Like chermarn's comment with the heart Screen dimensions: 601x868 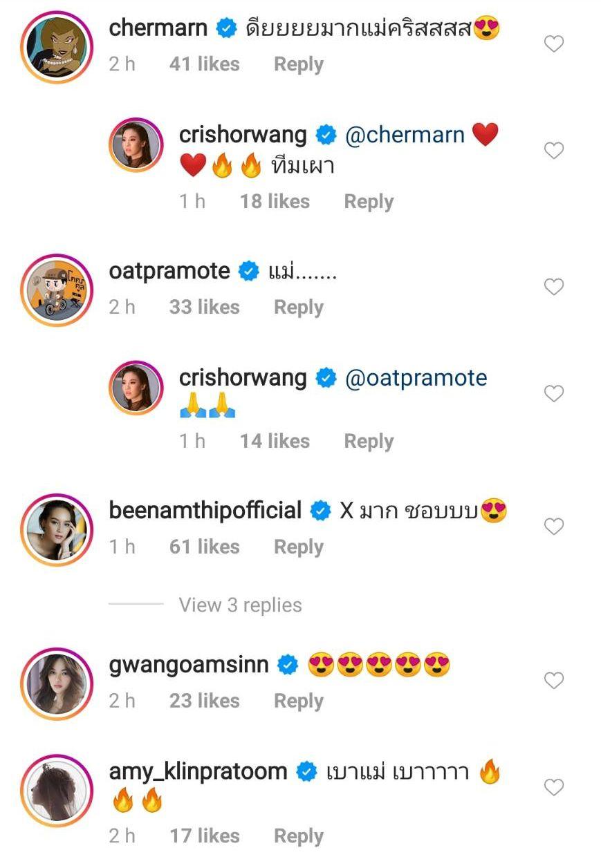point(554,44)
